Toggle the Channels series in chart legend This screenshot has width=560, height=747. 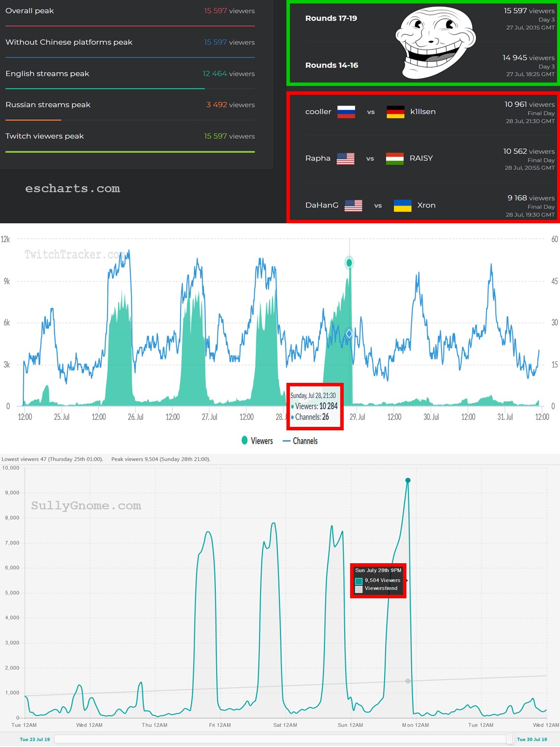coord(300,441)
